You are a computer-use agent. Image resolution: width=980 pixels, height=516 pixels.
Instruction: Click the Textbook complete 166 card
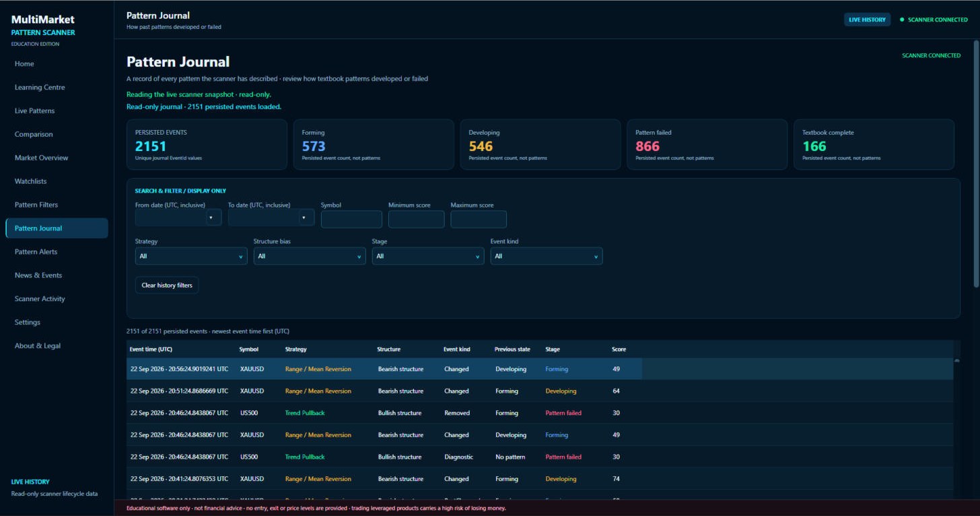pyautogui.click(x=874, y=145)
